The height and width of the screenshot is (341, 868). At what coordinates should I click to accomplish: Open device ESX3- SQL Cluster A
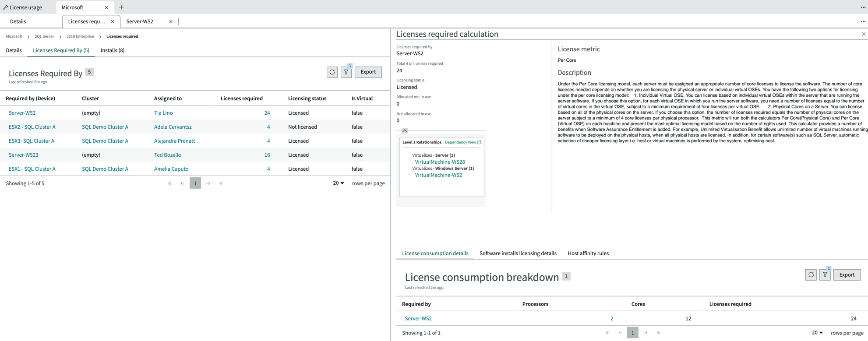32,141
